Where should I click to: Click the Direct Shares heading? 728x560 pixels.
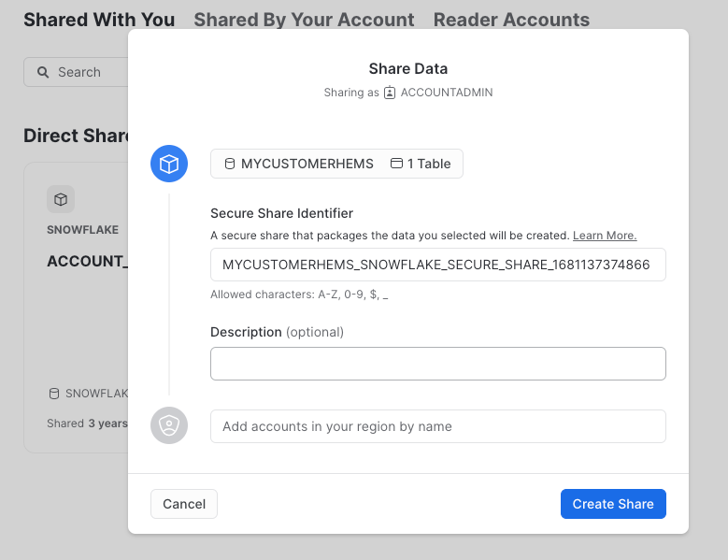coord(76,136)
